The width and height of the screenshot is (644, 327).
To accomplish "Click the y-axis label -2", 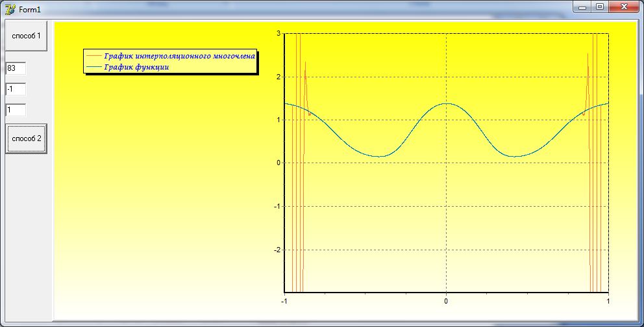I will point(277,250).
